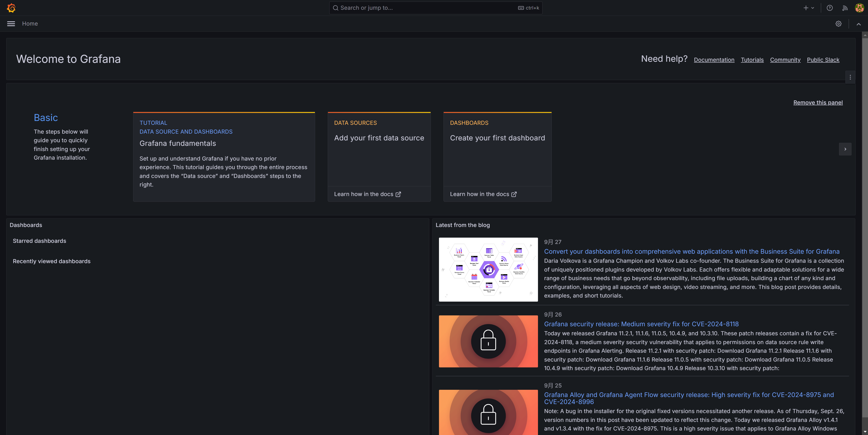The height and width of the screenshot is (435, 868).
Task: Open the help question-mark icon
Action: [830, 8]
